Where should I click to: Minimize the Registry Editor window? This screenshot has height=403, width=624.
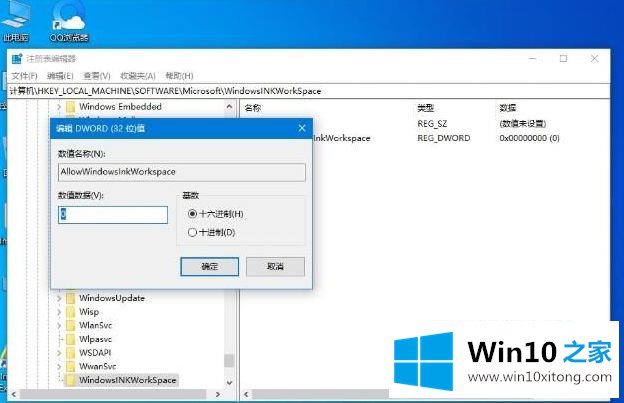pos(532,59)
